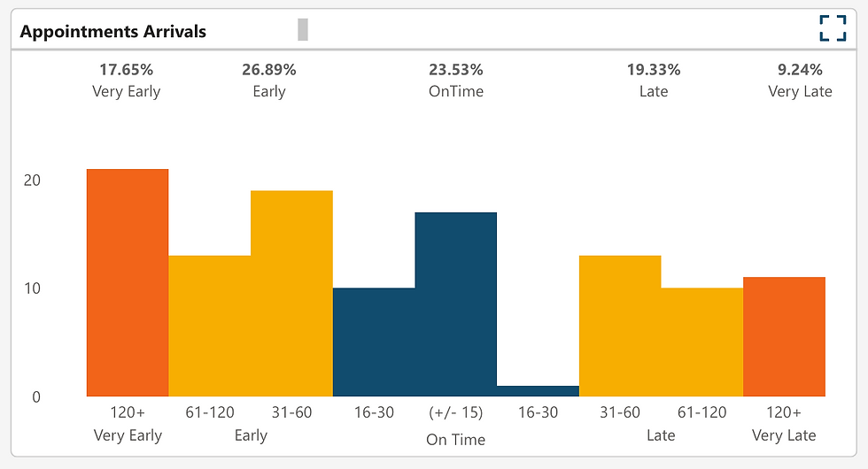868x469 pixels.
Task: Click the 26.89% Early summary
Action: [269, 80]
